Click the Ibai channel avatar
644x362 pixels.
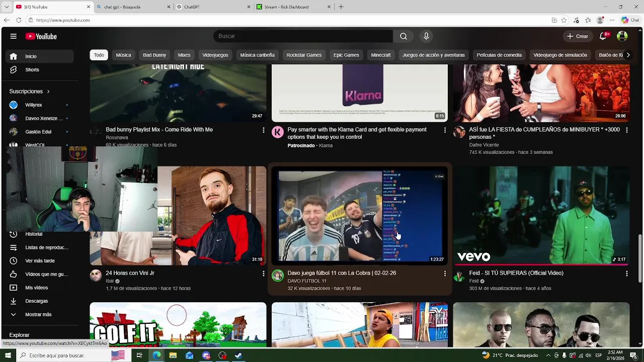click(x=96, y=275)
